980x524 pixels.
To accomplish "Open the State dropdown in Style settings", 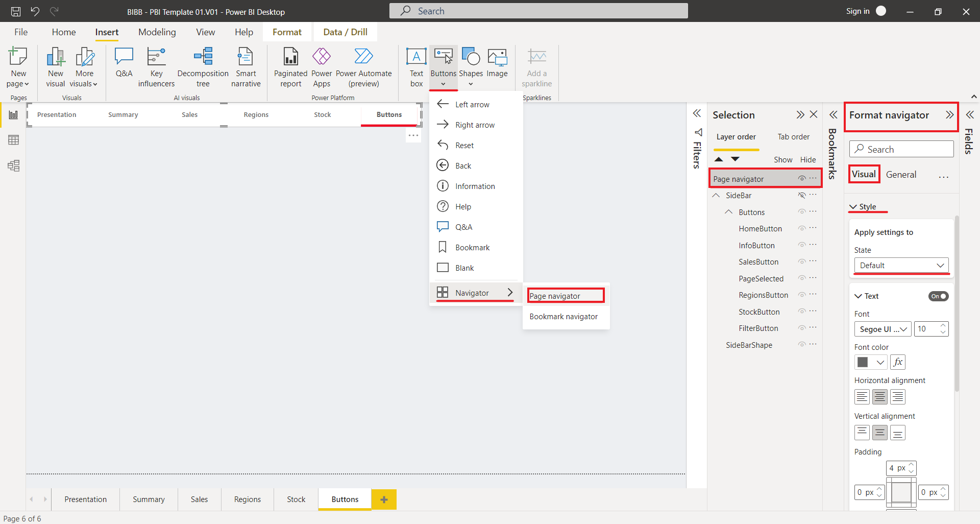I will click(901, 265).
